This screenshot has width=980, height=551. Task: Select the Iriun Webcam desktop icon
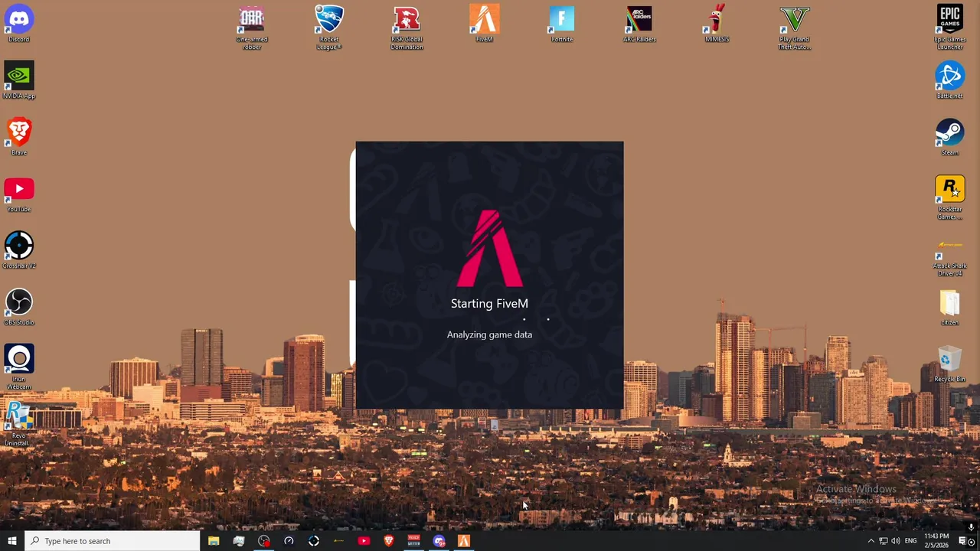tap(19, 367)
